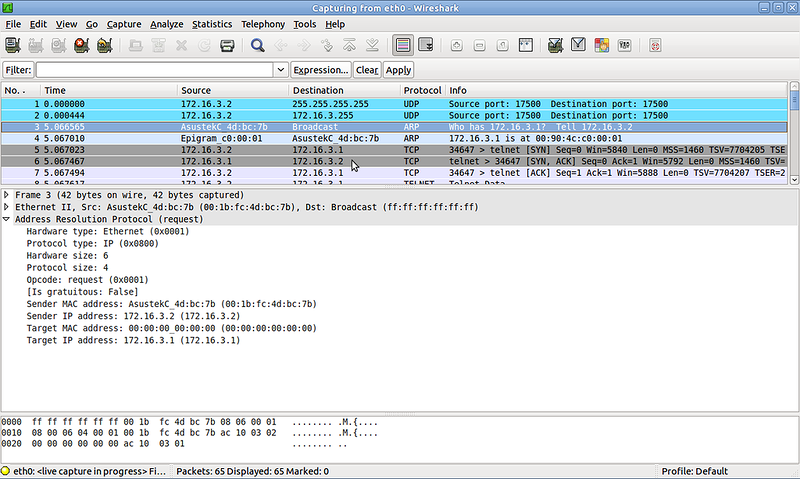This screenshot has width=800, height=479.
Task: Zoom in the packet text
Action: tap(457, 45)
